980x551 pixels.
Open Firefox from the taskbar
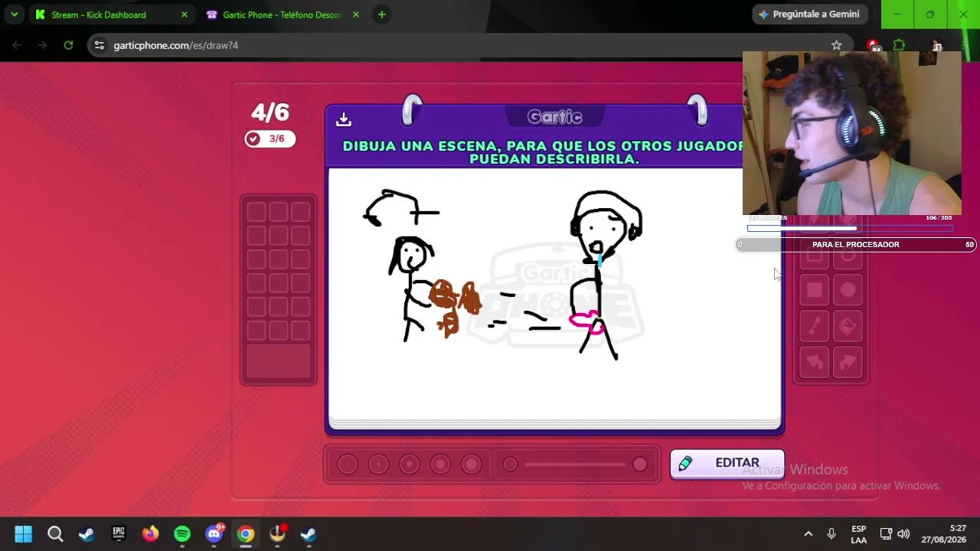click(x=150, y=533)
